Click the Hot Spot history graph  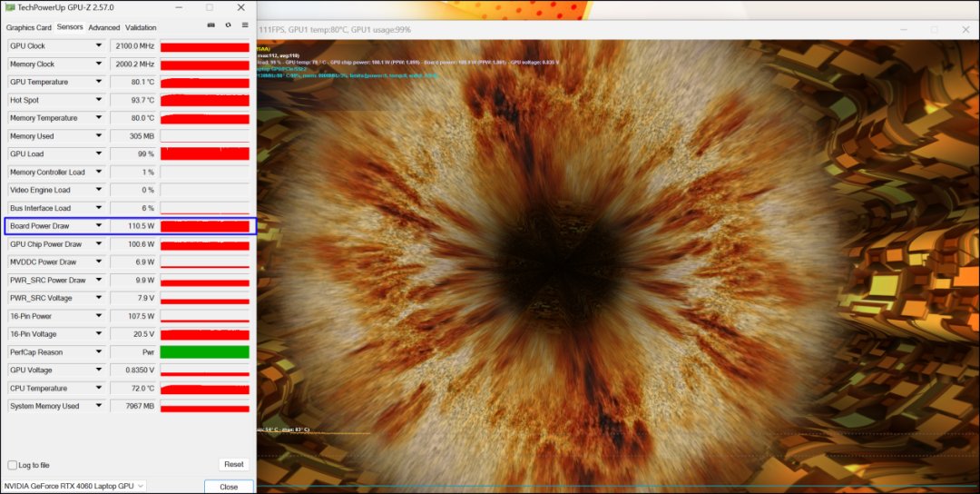click(205, 100)
